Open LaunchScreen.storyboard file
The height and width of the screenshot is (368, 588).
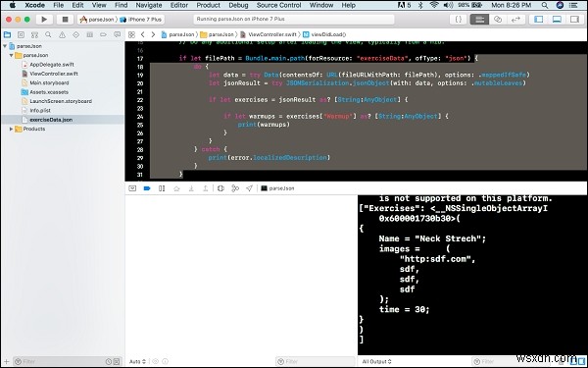click(61, 101)
